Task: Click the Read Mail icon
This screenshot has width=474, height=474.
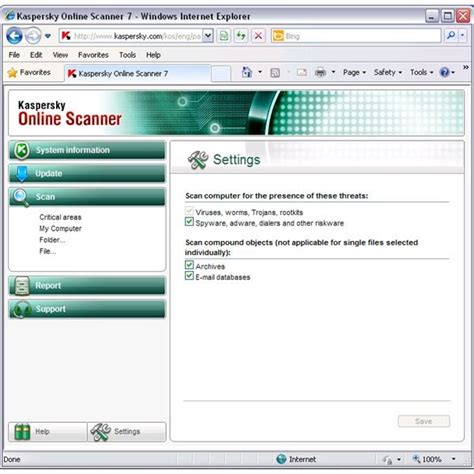Action: [x=302, y=72]
